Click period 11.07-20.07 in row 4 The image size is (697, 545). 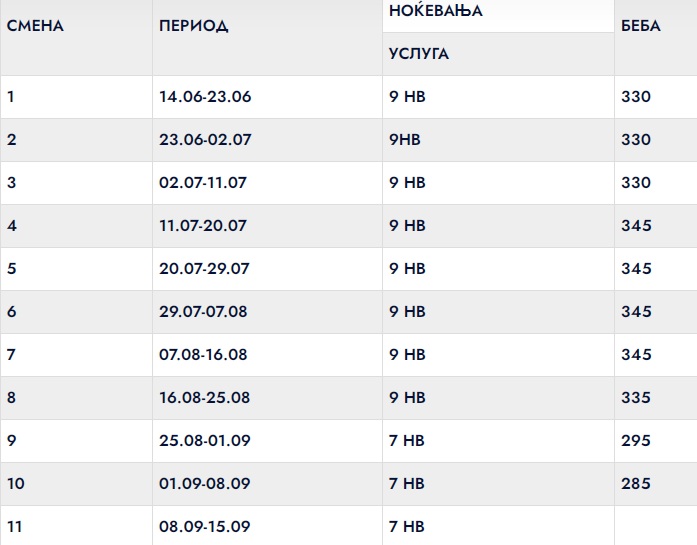tap(203, 226)
